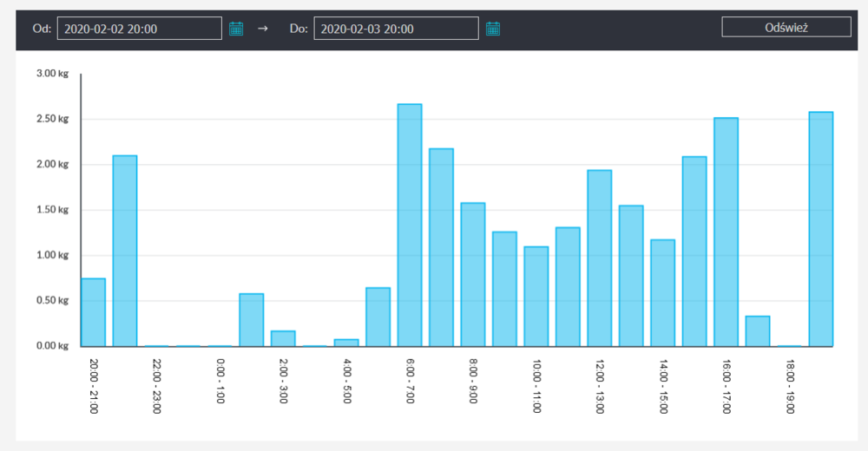
Task: Select the tallest bar for 6:00 - 7:00
Action: click(410, 225)
